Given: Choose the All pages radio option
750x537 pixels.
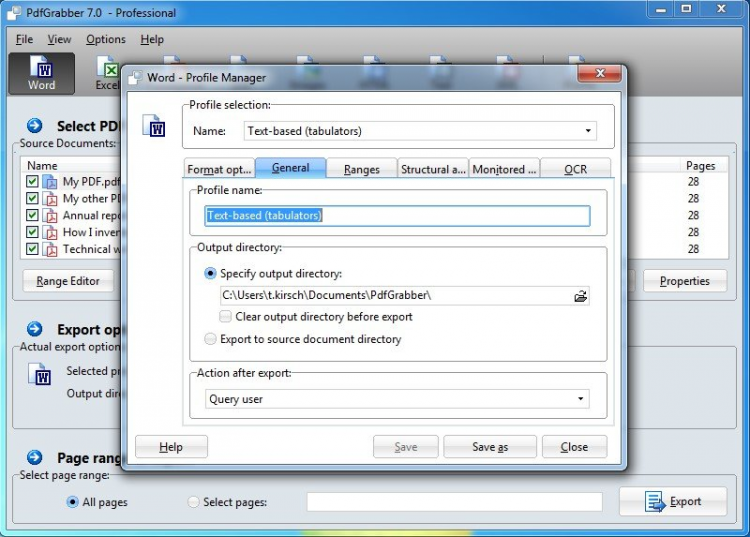Looking at the screenshot, I should [72, 502].
